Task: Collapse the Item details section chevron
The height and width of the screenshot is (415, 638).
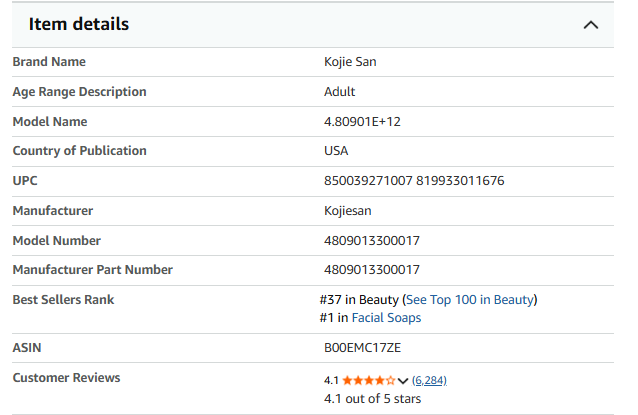Action: pos(590,25)
